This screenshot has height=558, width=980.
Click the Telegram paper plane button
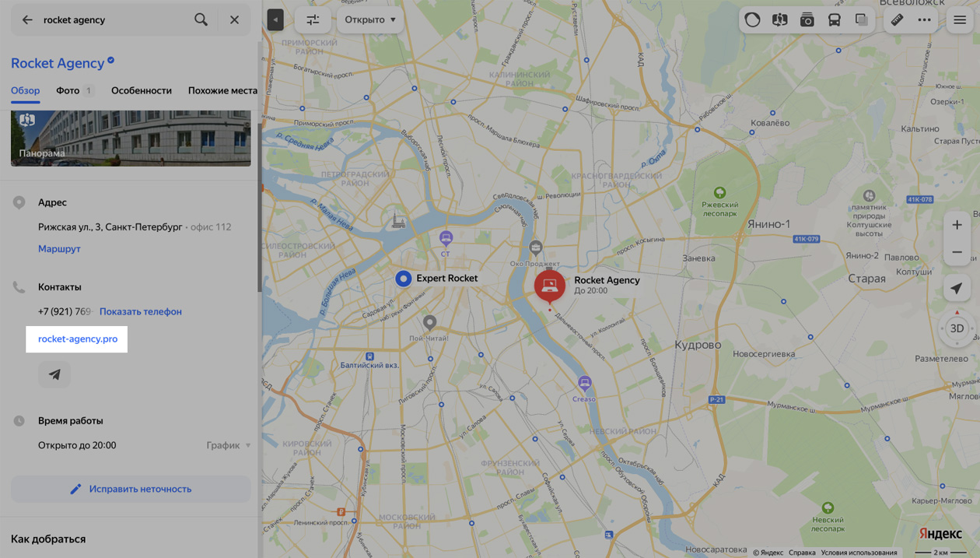[54, 374]
